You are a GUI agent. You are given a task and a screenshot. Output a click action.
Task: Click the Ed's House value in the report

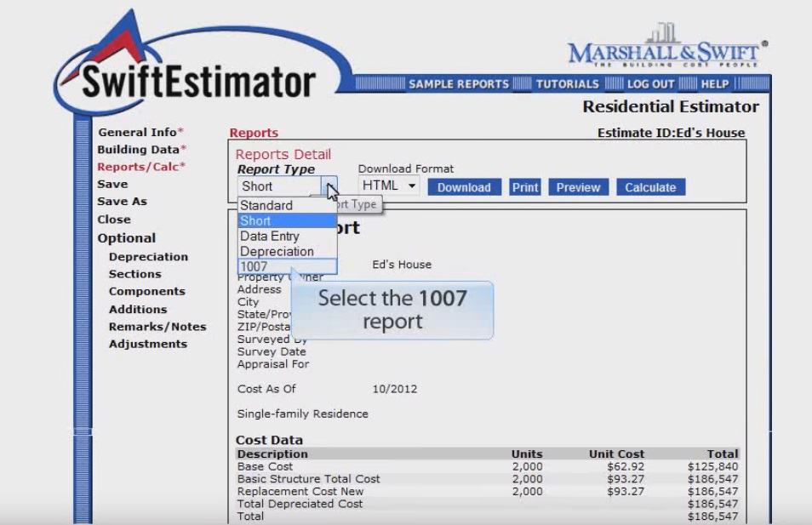(402, 265)
